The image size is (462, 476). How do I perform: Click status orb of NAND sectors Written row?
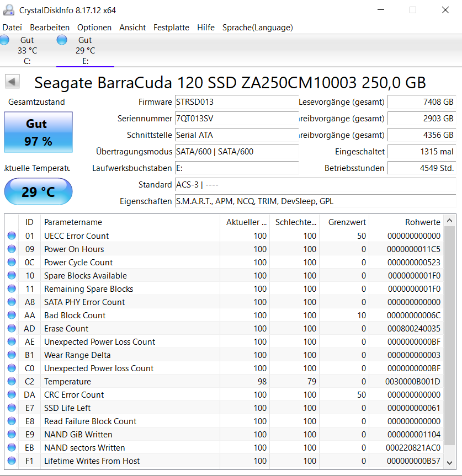pyautogui.click(x=12, y=448)
